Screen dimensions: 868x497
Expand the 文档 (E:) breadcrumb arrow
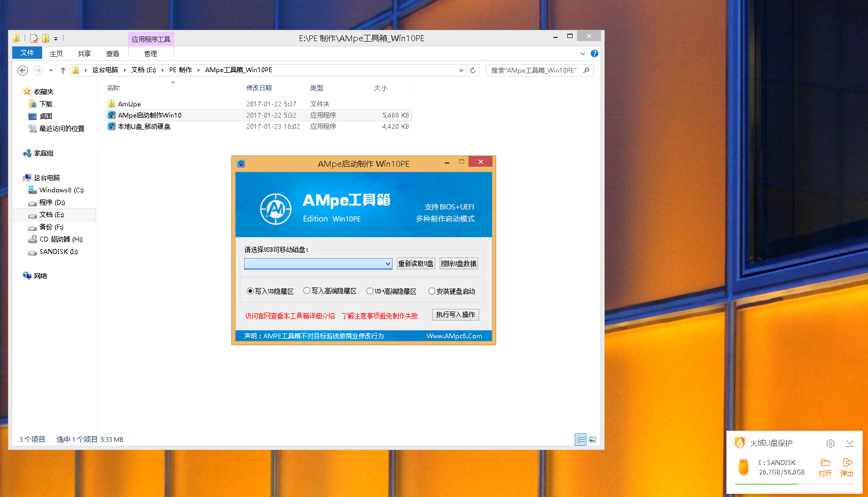point(162,70)
